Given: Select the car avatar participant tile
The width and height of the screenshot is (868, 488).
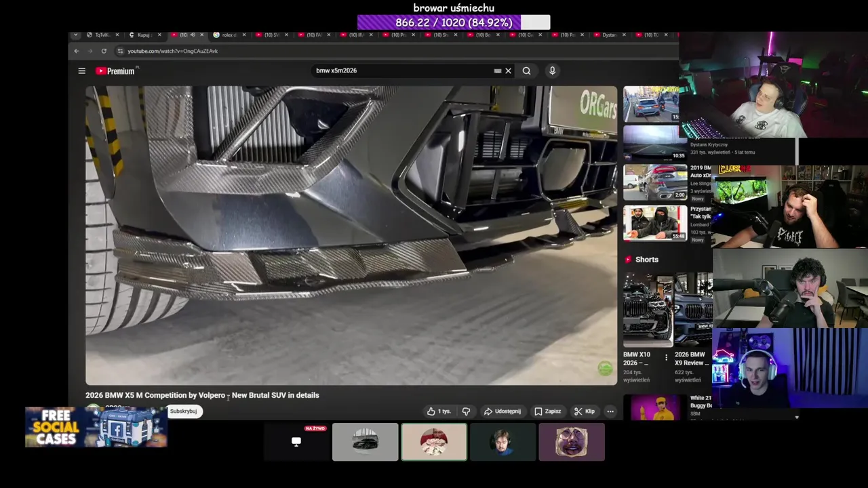Looking at the screenshot, I should (x=365, y=442).
